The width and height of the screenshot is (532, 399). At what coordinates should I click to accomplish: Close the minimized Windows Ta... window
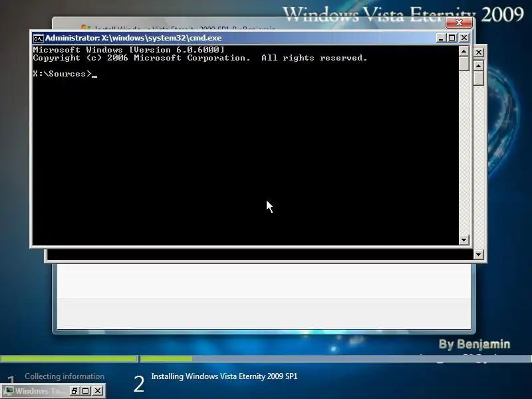pyautogui.click(x=98, y=391)
